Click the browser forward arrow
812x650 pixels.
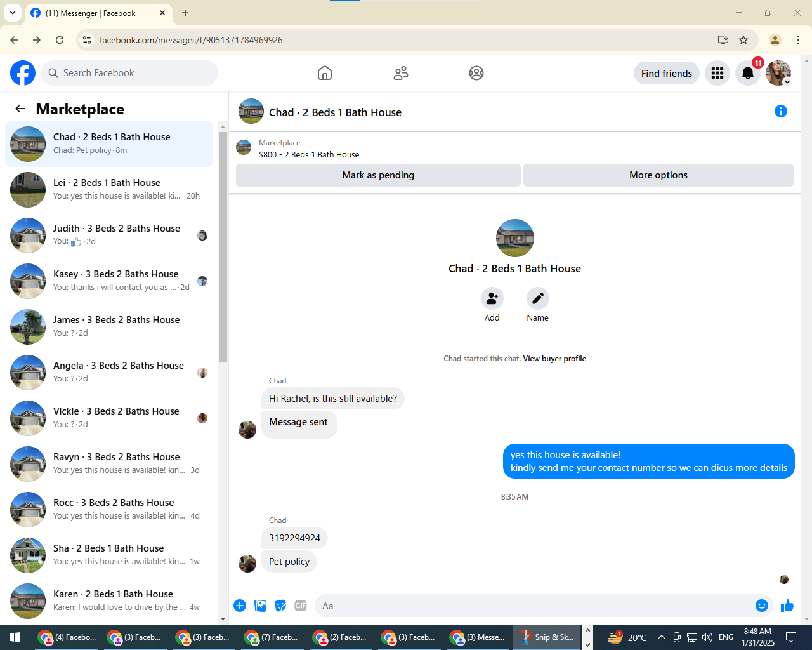coord(37,40)
